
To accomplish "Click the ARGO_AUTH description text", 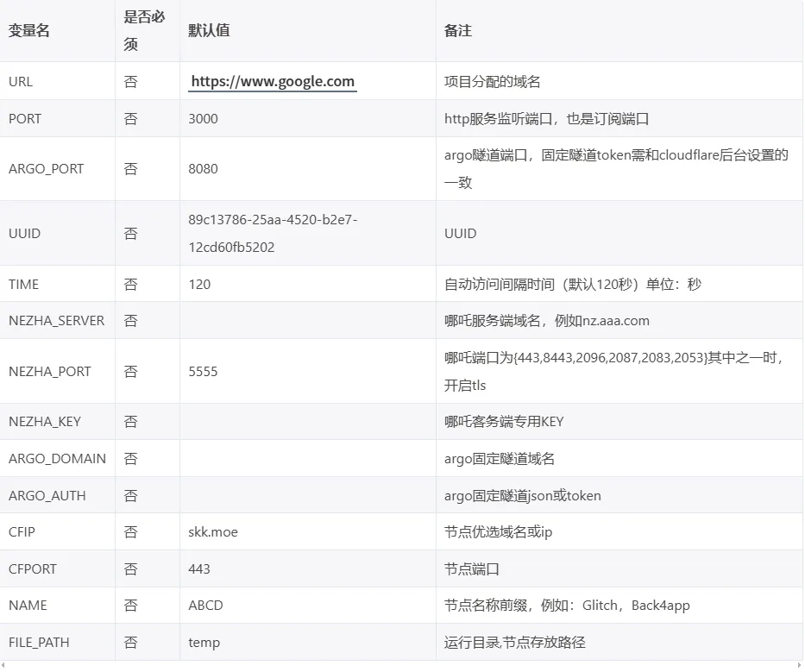I will click(522, 496).
